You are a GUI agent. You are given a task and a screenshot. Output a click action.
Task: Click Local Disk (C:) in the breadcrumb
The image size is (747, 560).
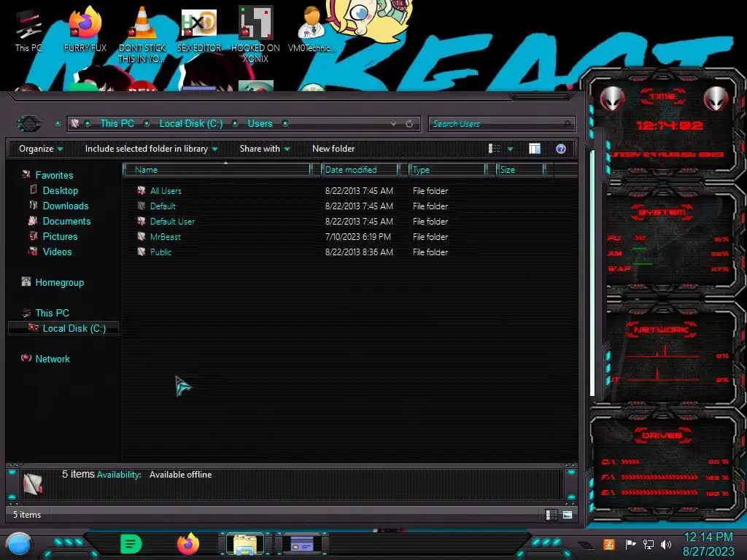[x=191, y=124]
